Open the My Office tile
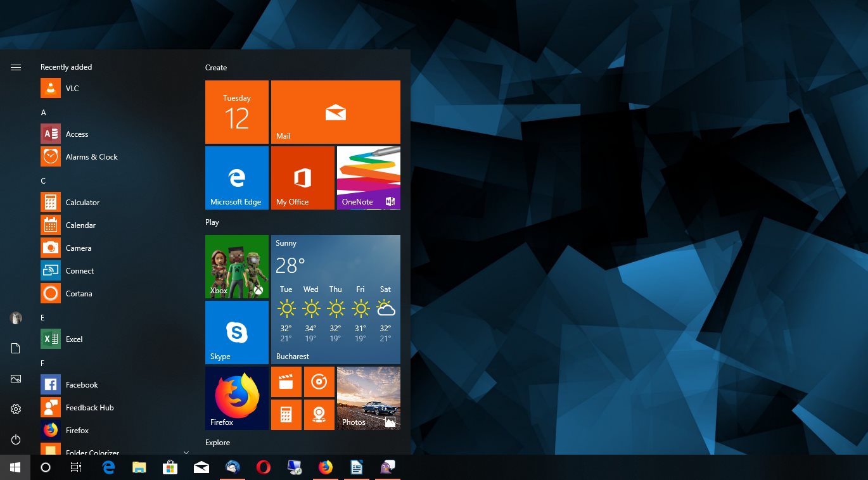This screenshot has width=868, height=480. (x=303, y=178)
